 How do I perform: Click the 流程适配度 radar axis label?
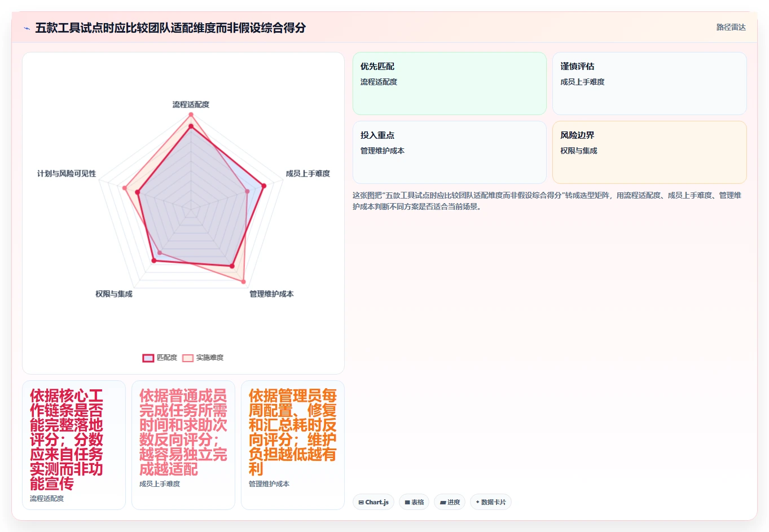[191, 104]
